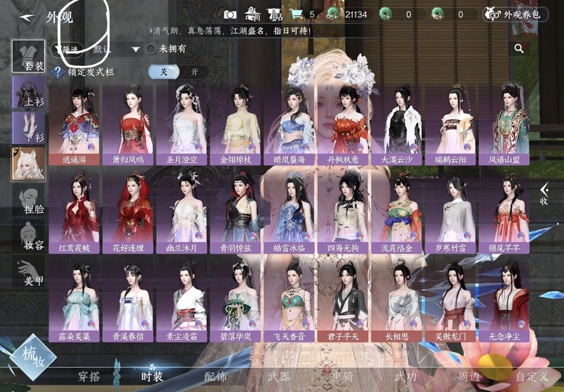Collapse the panel with the 收 arrow
This screenshot has height=392, width=564.
tap(544, 194)
